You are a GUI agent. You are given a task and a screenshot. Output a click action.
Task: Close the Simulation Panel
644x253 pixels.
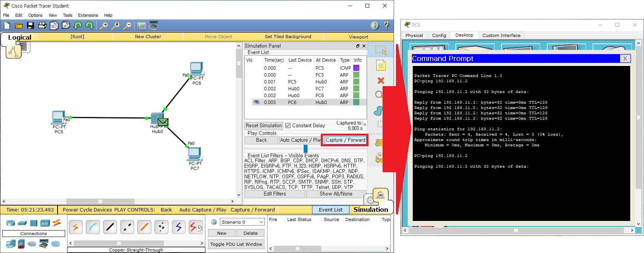tap(364, 46)
